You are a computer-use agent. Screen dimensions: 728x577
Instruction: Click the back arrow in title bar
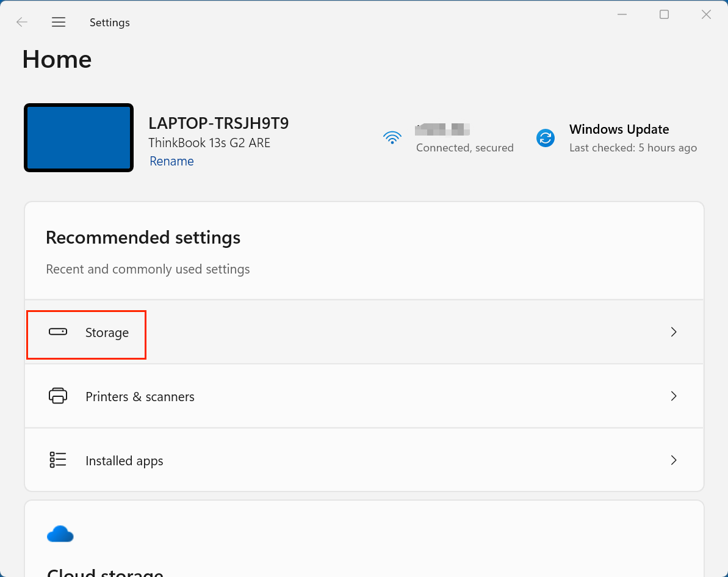click(x=22, y=23)
